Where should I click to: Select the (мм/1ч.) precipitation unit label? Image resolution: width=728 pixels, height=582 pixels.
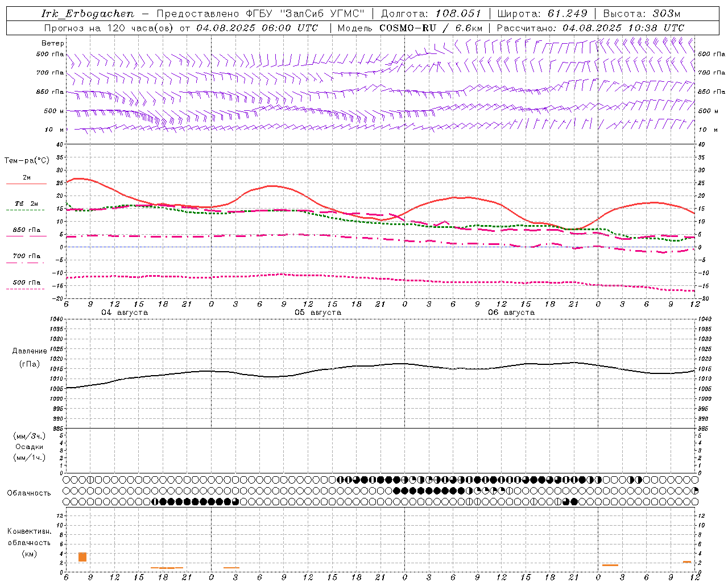pos(30,458)
